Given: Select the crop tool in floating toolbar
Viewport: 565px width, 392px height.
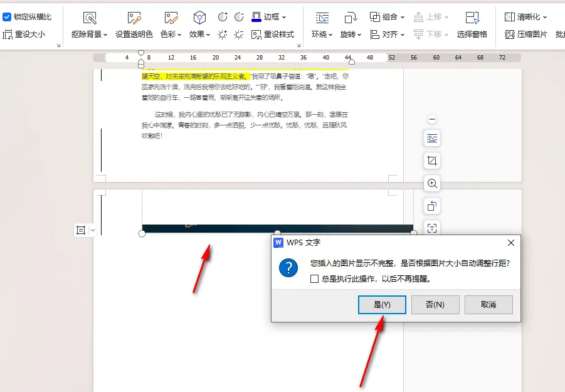Looking at the screenshot, I should [x=431, y=161].
